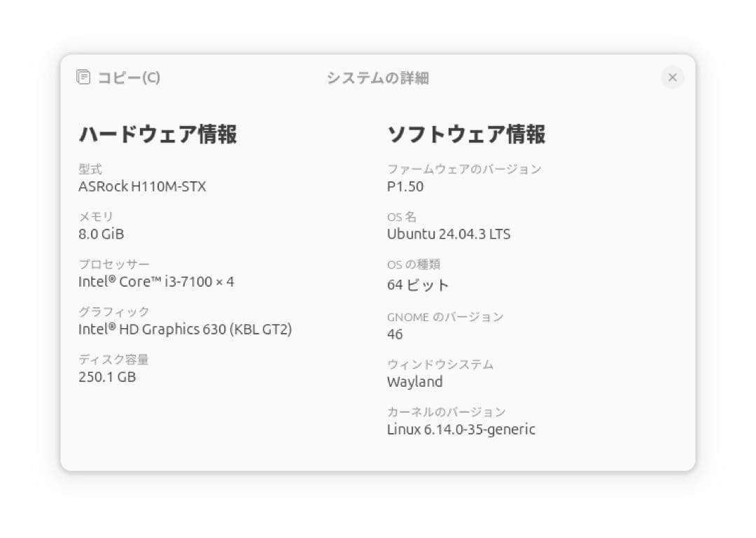Select the ASRock H110M-STX model text
The width and height of the screenshot is (756, 538).
pyautogui.click(x=142, y=187)
